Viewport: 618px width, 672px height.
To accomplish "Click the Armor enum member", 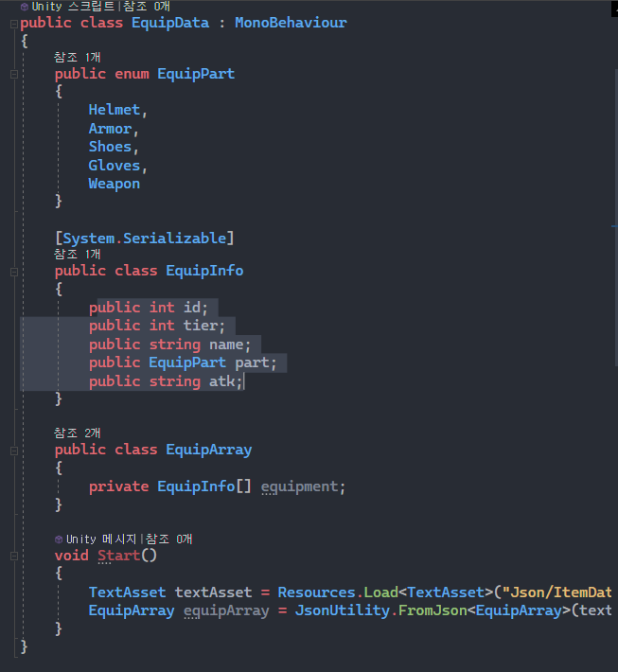I will 110,129.
